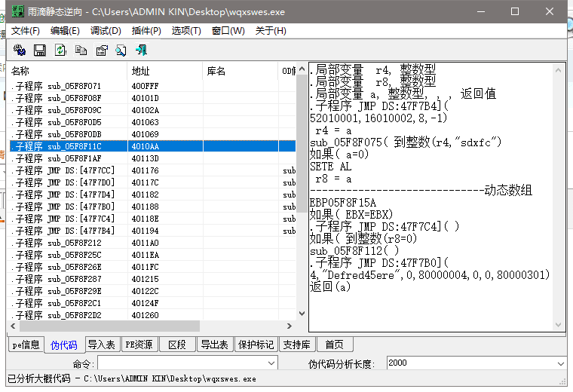Select row sub_05F8F26E

click(152, 267)
